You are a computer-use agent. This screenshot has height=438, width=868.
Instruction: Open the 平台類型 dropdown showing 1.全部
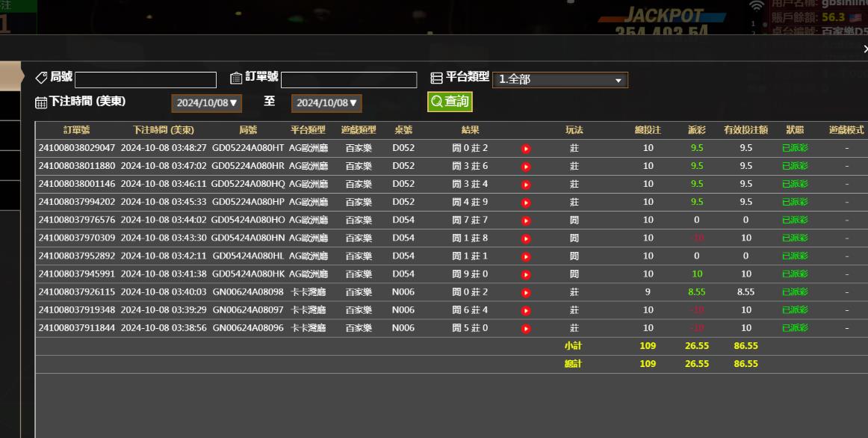(x=559, y=80)
